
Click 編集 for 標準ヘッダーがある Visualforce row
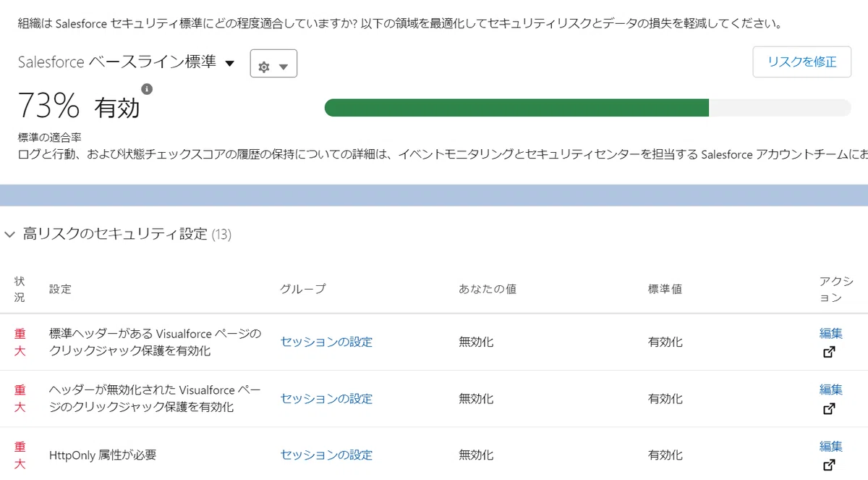831,333
